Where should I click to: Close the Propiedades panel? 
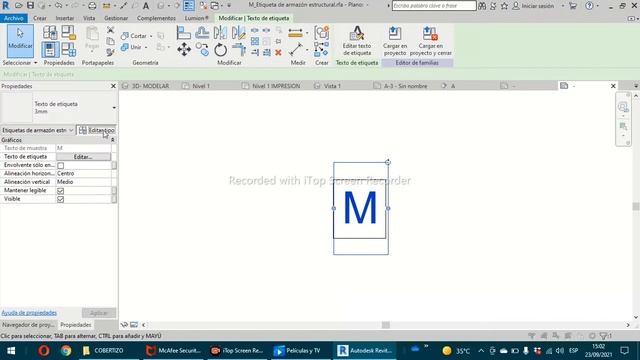pyautogui.click(x=113, y=86)
